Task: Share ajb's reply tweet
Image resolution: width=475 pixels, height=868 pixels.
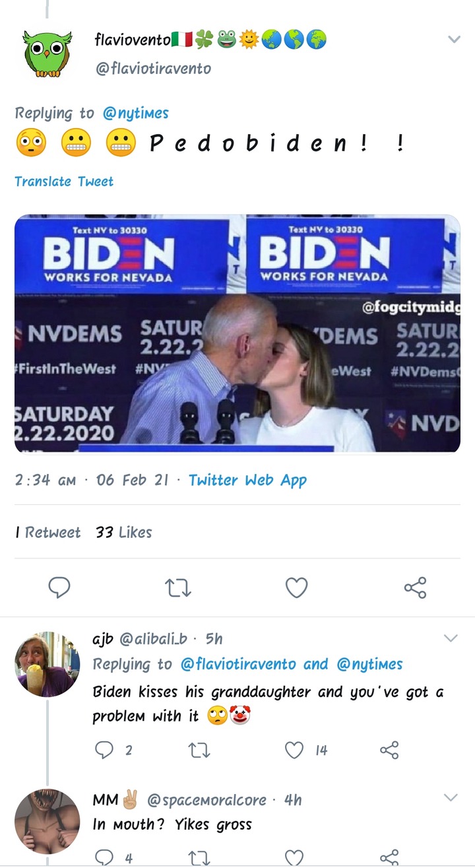Action: 390,750
